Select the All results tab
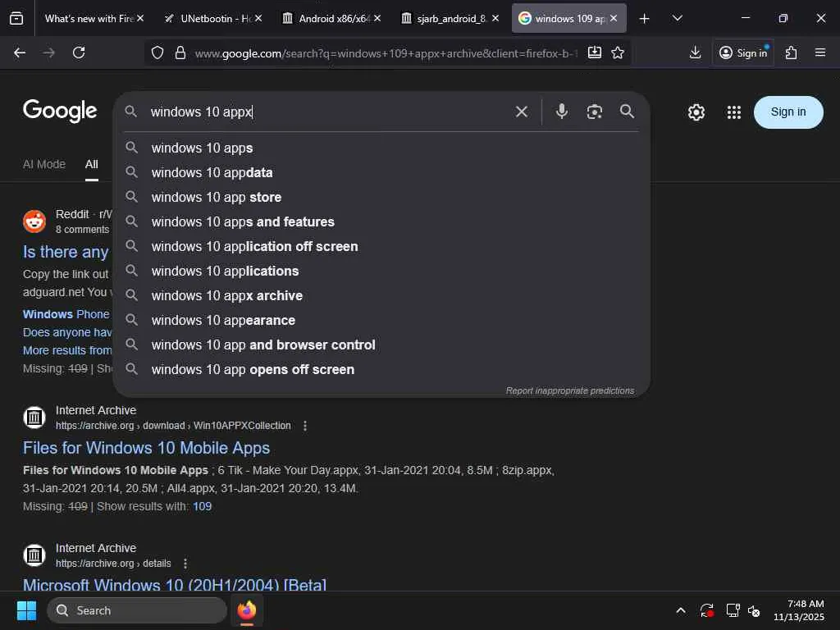The image size is (840, 630). click(x=92, y=164)
